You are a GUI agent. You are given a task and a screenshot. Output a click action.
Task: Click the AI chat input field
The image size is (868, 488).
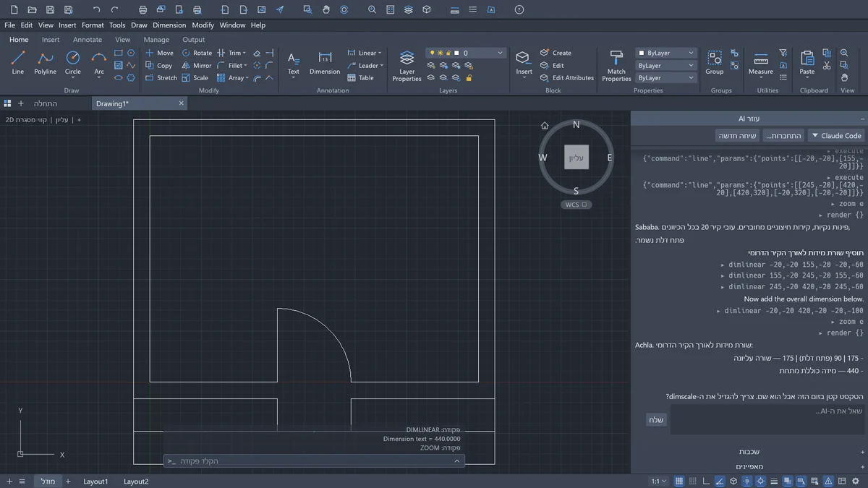[x=767, y=420]
